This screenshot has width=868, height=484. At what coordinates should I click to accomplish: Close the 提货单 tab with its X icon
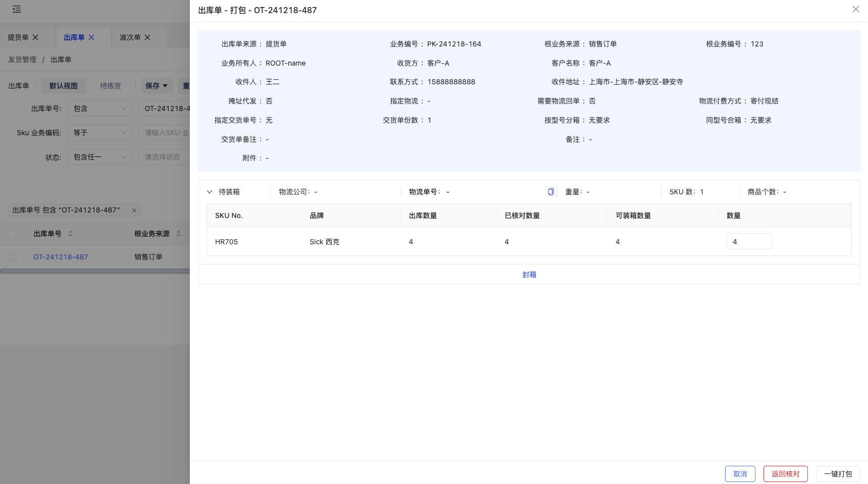click(35, 37)
